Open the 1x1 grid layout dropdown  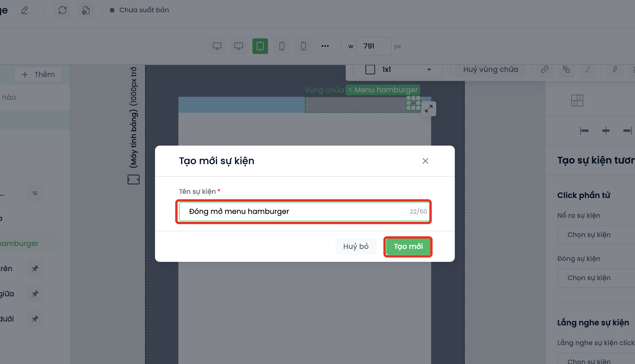398,70
